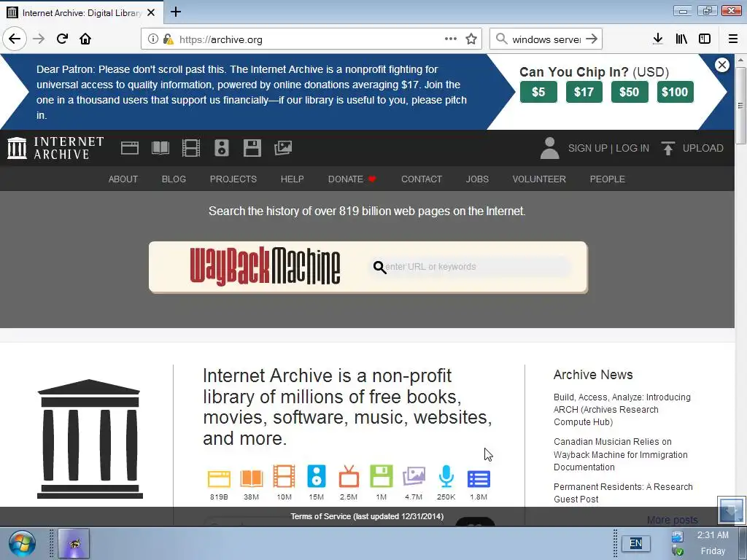The height and width of the screenshot is (560, 747).
Task: Click the browser Back arrow button
Action: (15, 39)
